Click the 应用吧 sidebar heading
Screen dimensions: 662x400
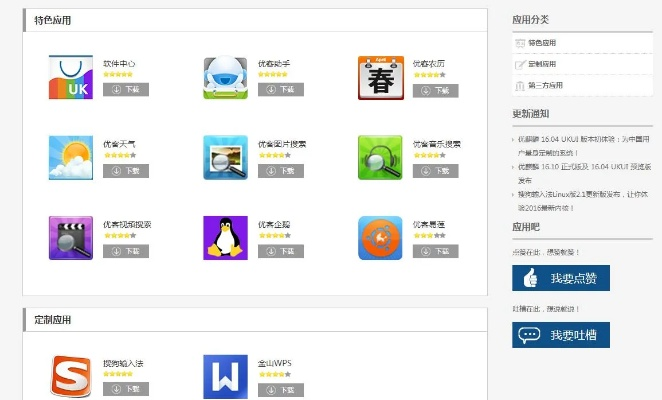[526, 227]
